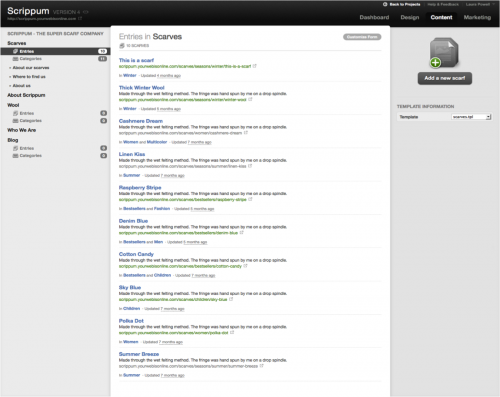
Task: Open the Laura Powell user menu
Action: (479, 4)
